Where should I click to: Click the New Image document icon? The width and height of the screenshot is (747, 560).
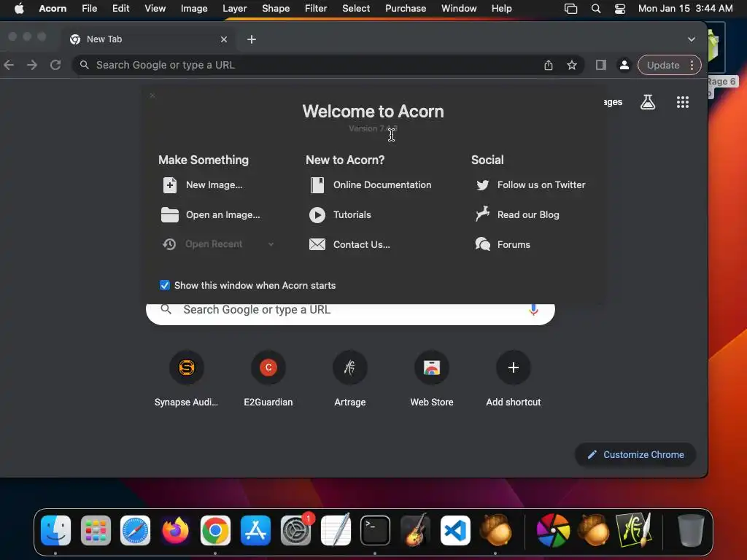[169, 184]
